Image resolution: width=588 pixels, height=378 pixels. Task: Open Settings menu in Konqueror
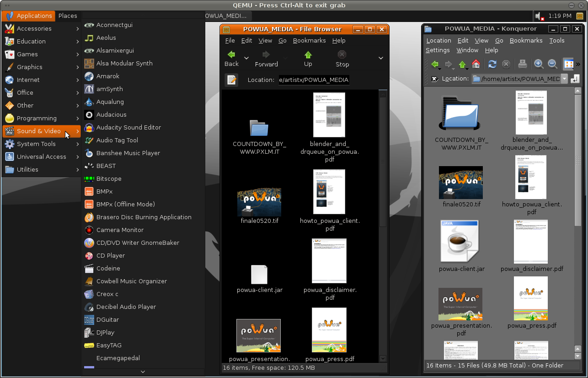[438, 50]
